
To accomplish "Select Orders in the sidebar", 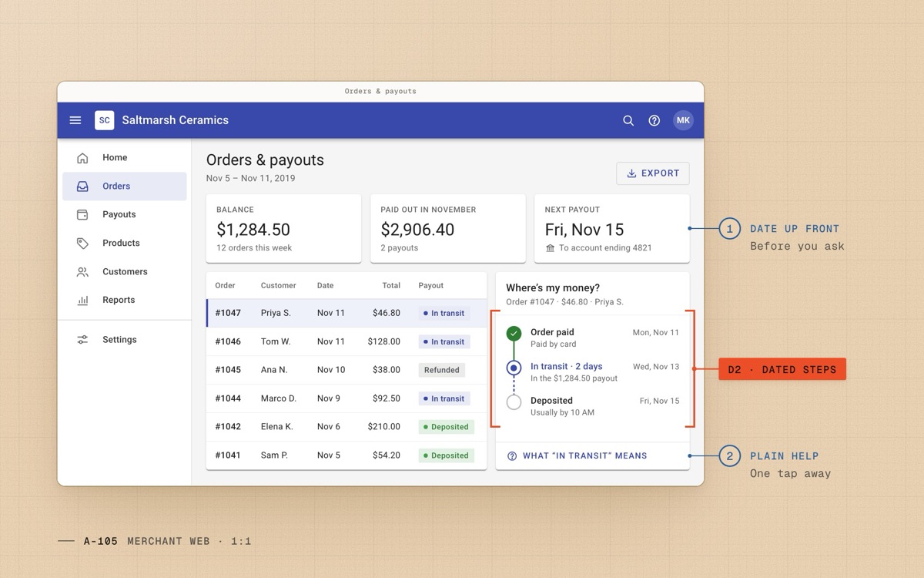I will [125, 187].
